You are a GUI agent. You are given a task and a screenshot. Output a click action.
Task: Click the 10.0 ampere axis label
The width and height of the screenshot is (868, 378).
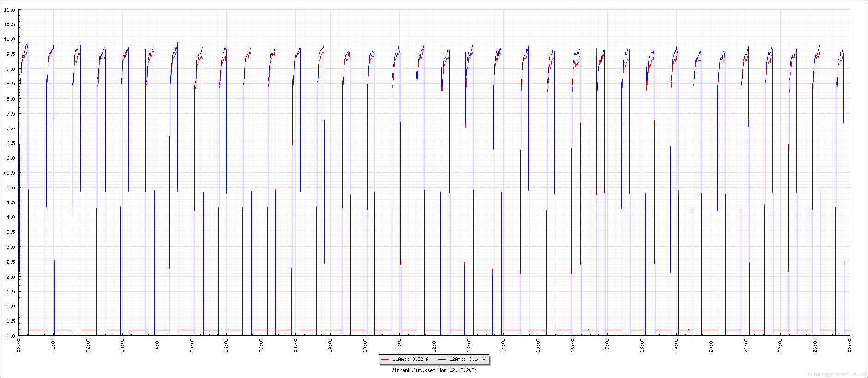pos(9,39)
